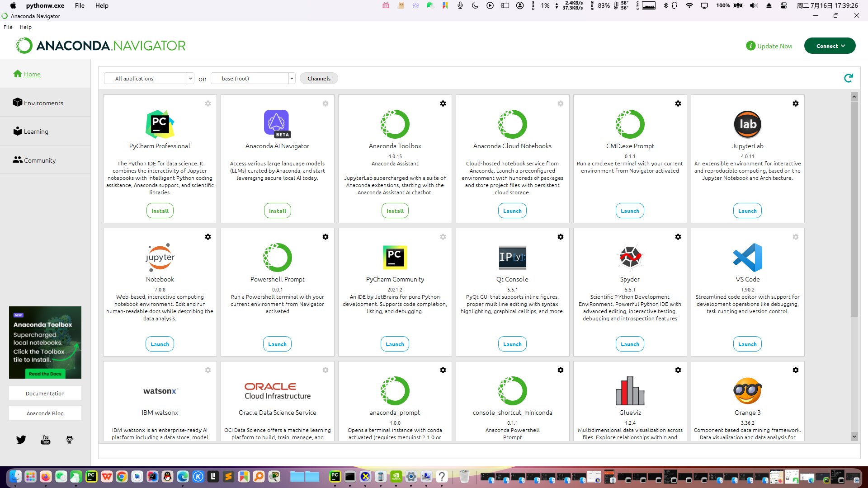The width and height of the screenshot is (868, 488).
Task: Launch VS Code
Action: [748, 344]
